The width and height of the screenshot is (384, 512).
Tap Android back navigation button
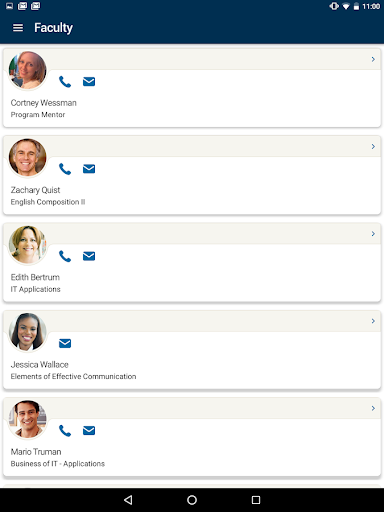pos(128,500)
